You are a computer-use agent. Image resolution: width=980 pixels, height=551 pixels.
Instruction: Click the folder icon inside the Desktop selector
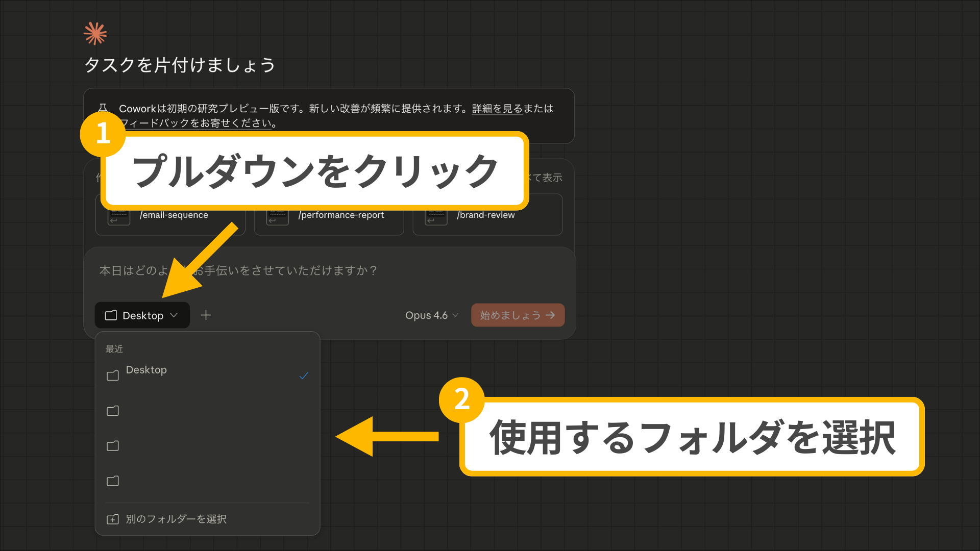111,315
